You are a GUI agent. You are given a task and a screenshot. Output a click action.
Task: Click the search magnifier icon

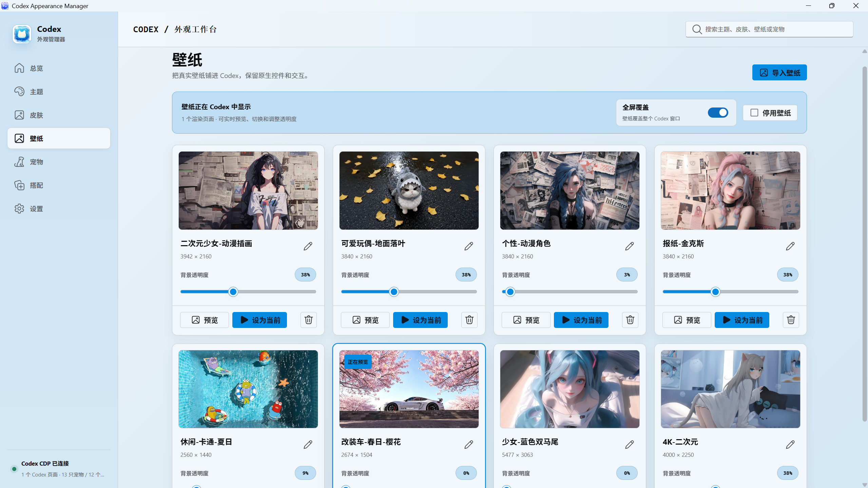coord(697,29)
